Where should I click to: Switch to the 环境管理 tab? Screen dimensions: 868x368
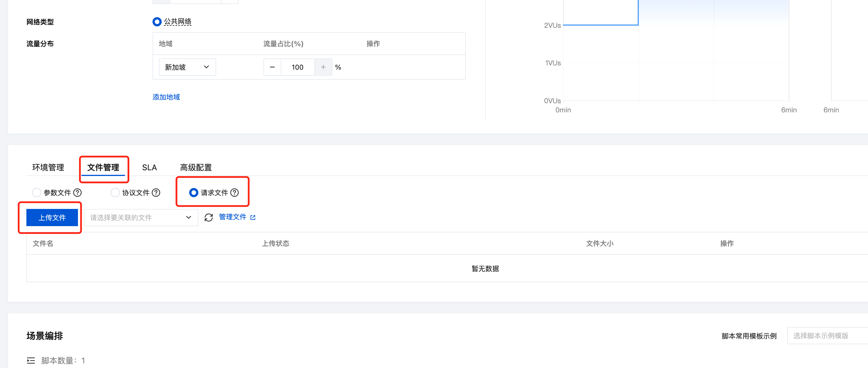click(x=48, y=167)
